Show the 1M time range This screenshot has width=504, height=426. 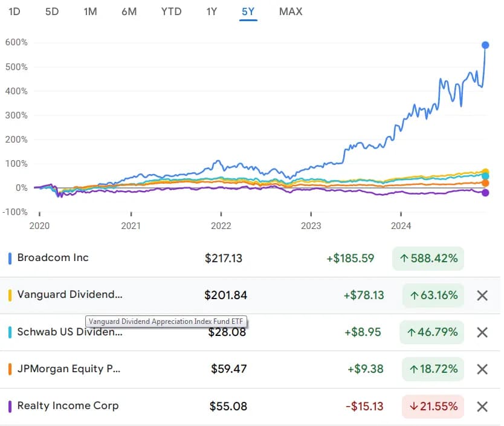[90, 11]
